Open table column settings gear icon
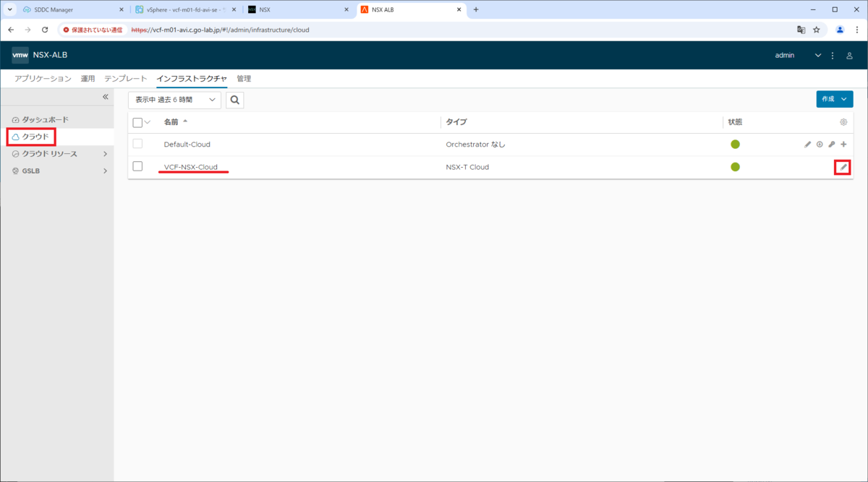 point(843,122)
